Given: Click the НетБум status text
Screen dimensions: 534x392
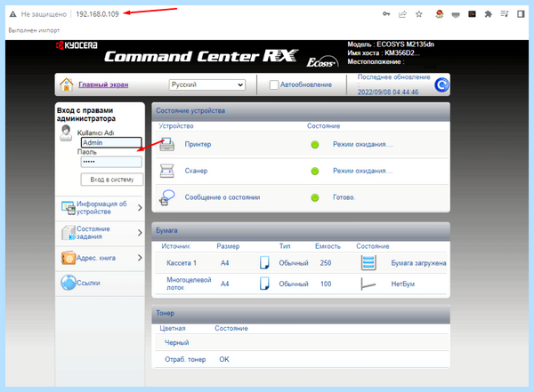Looking at the screenshot, I should tap(403, 284).
